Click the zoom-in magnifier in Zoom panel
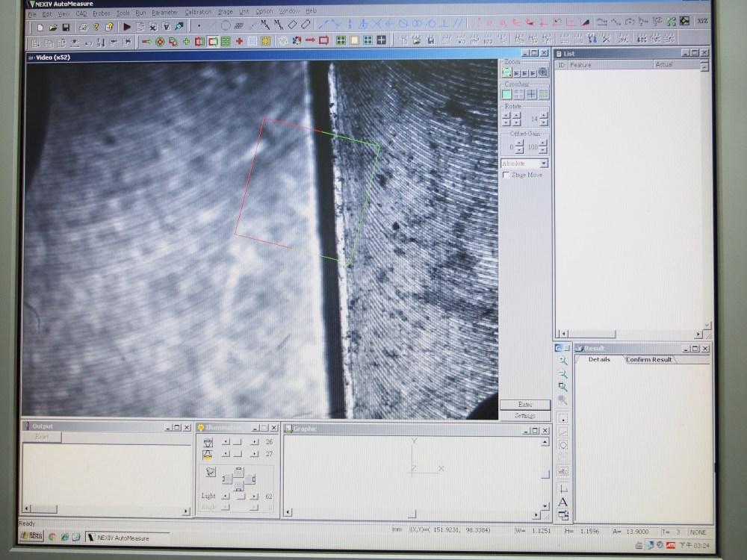The height and width of the screenshot is (560, 747). [543, 72]
